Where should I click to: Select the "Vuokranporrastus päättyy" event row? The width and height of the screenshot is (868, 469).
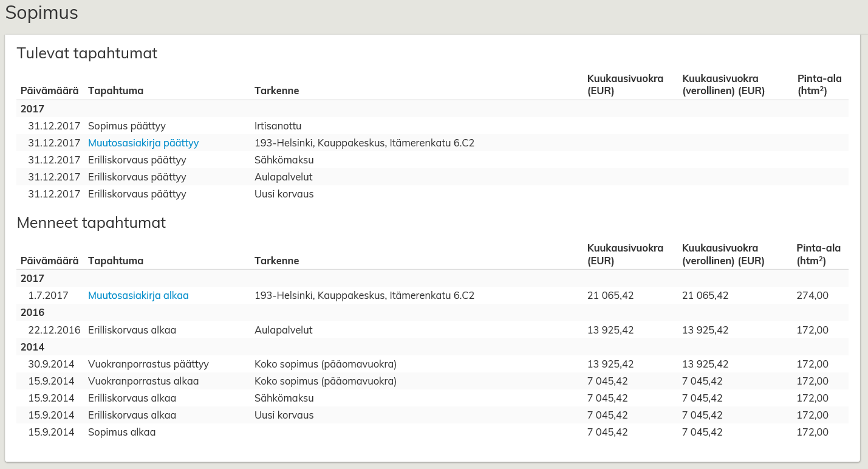(x=148, y=365)
